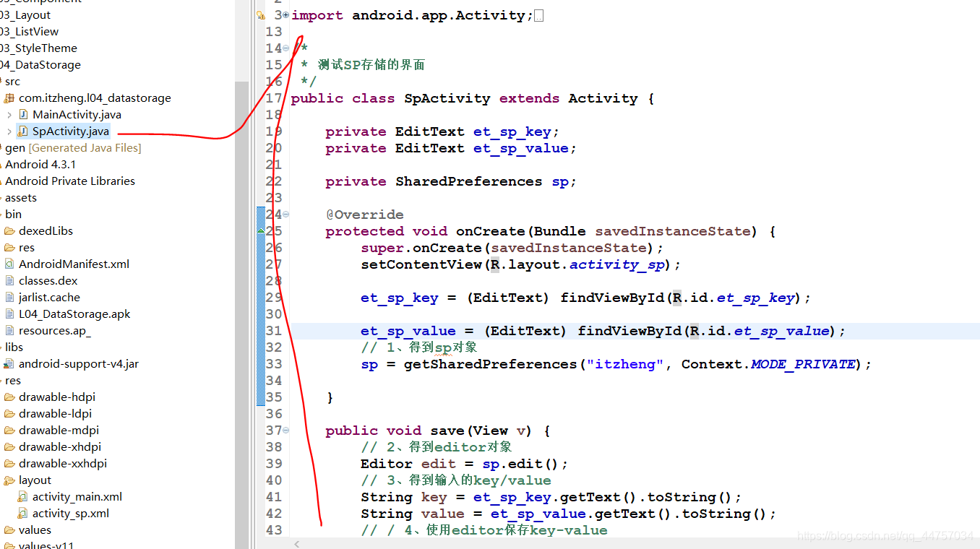
Task: Click the dexedLibs folder icon
Action: 9,231
